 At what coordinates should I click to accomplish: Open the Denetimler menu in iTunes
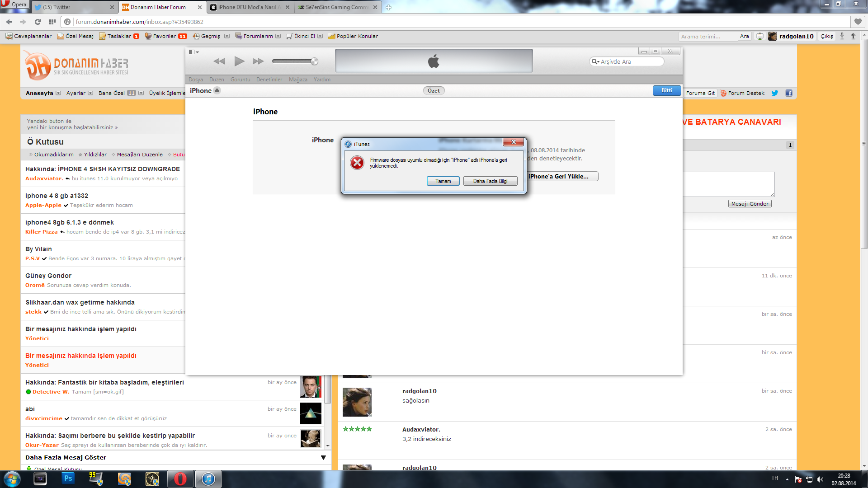(269, 80)
